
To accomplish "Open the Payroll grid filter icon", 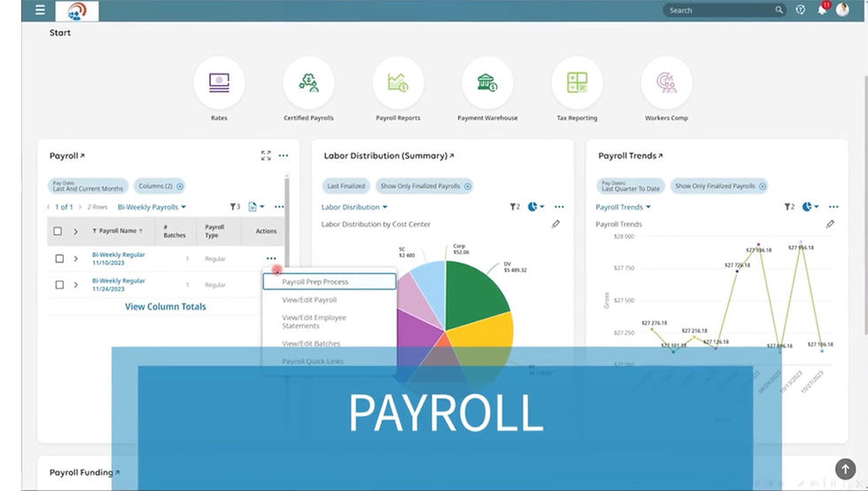I will tap(235, 207).
